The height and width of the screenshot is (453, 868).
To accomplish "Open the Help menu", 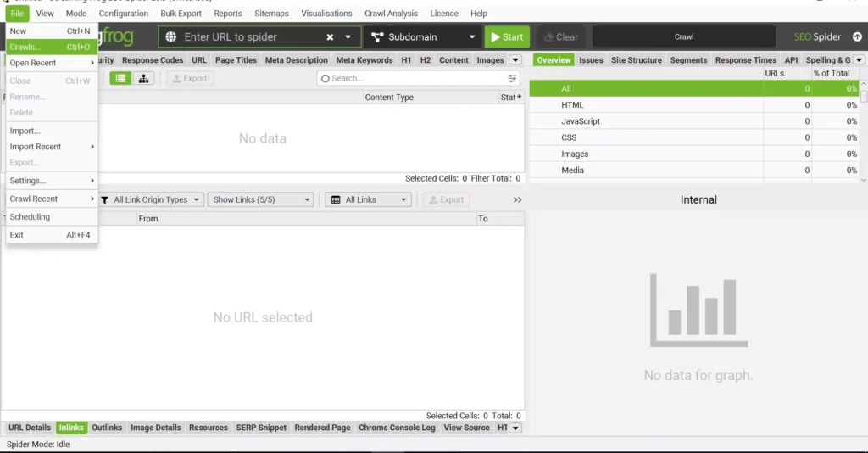I will point(479,14).
